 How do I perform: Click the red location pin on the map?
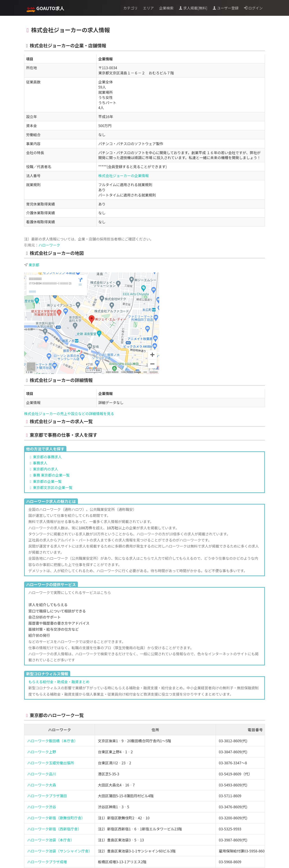click(x=91, y=319)
